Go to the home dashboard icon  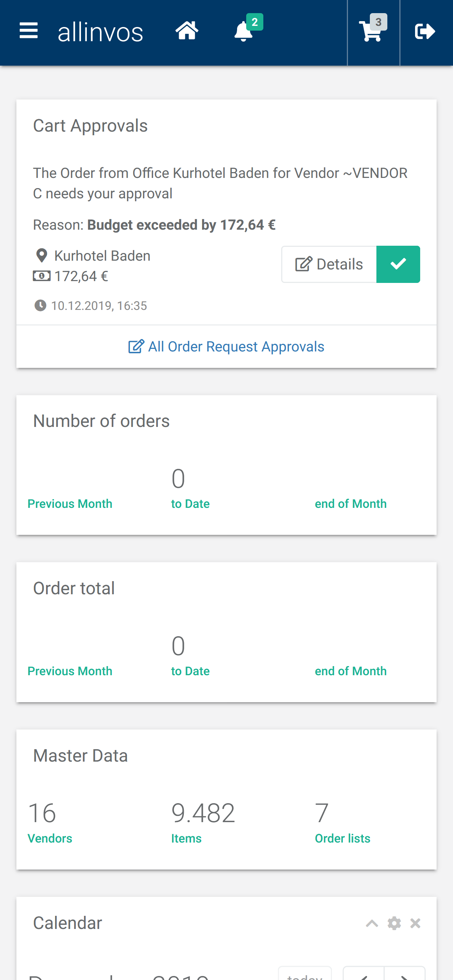[x=187, y=31]
